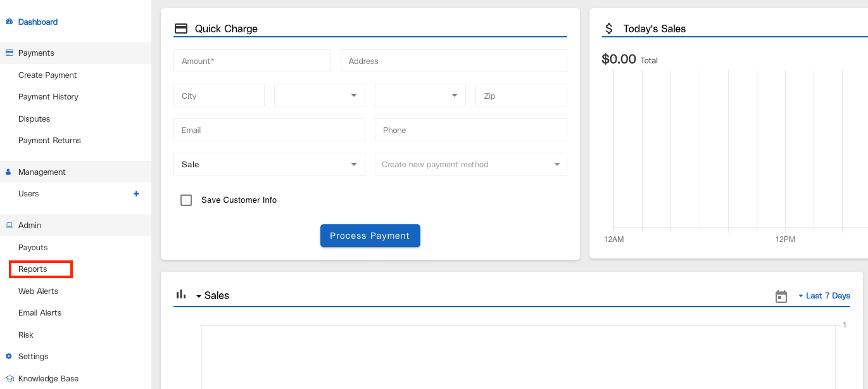This screenshot has width=868, height=389.
Task: Click the Management person icon
Action: coord(9,172)
